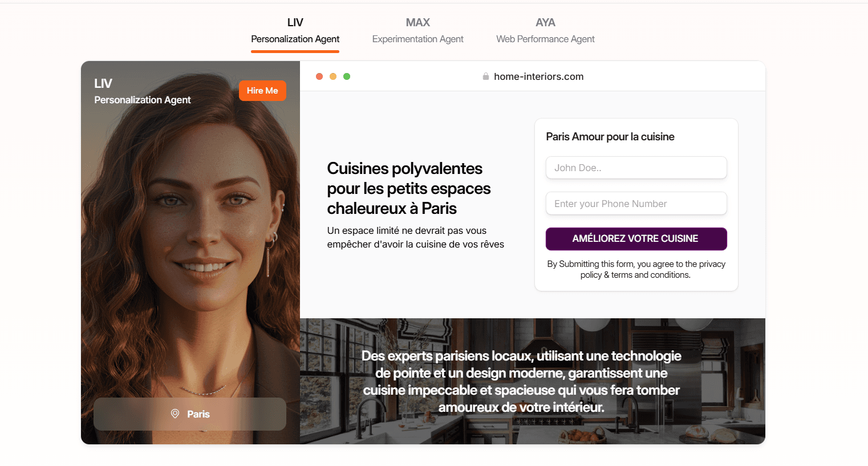
Task: Focus the Enter your Phone Number field
Action: (x=636, y=204)
